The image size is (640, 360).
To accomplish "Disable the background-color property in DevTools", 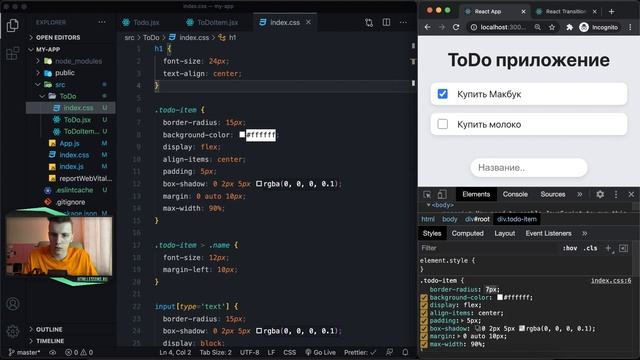I will 424,298.
